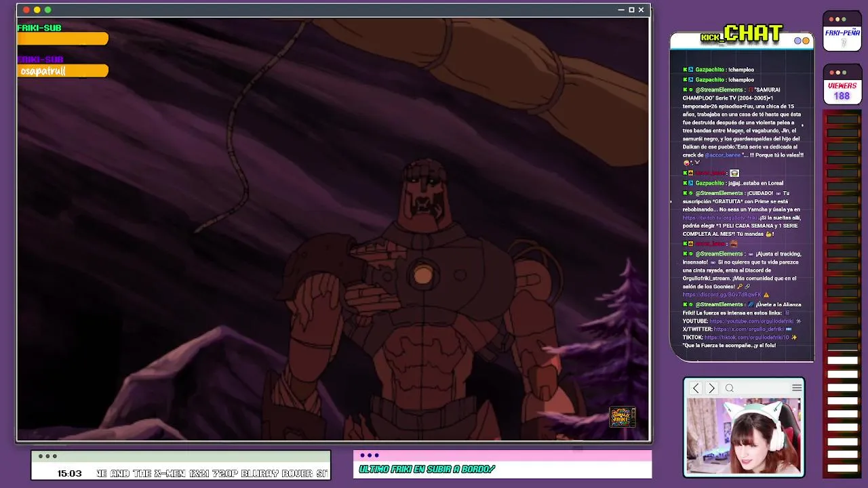Click the cartoon video playback area

click(332, 229)
